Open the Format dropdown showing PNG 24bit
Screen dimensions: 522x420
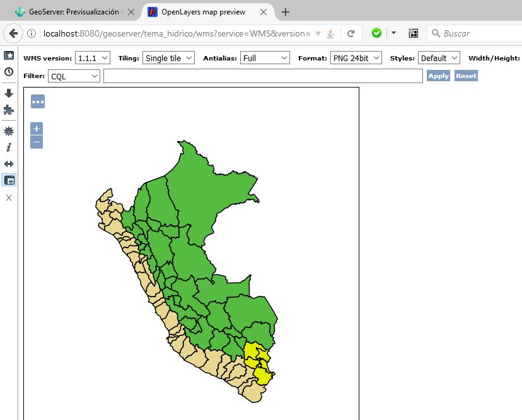tap(356, 57)
